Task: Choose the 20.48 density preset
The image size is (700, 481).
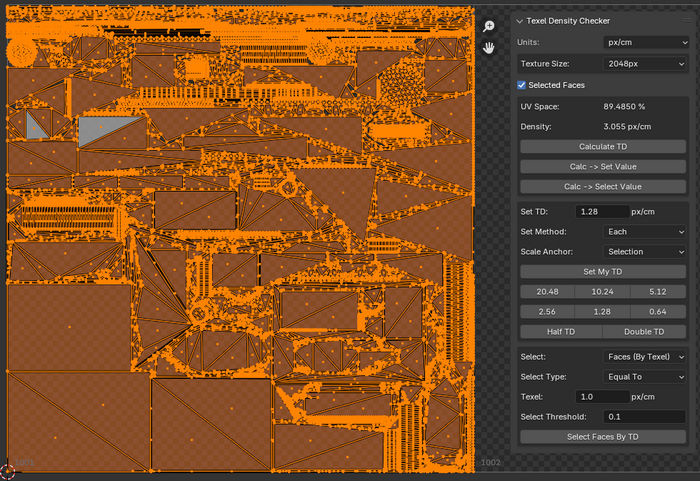Action: (547, 291)
